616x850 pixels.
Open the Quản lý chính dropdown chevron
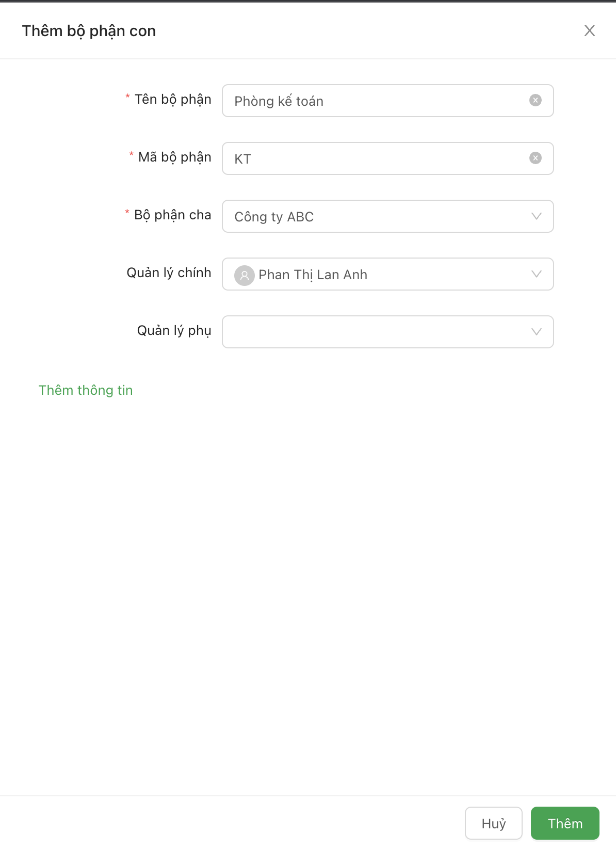click(536, 274)
